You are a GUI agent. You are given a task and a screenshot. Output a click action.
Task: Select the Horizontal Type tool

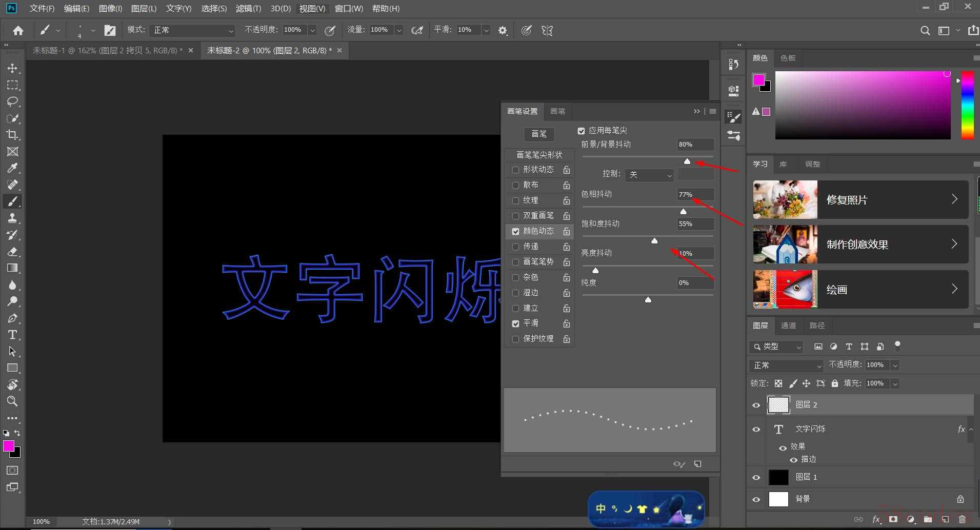point(12,335)
